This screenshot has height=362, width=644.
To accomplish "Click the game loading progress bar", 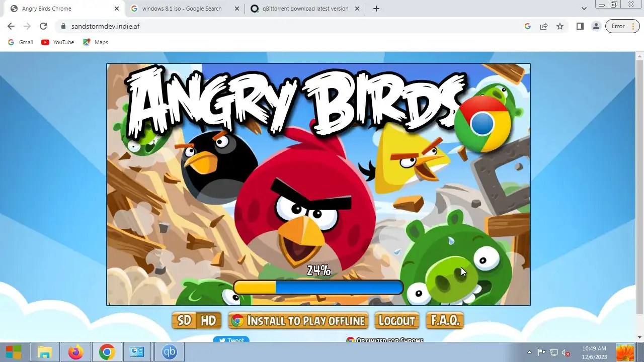I will (x=318, y=287).
